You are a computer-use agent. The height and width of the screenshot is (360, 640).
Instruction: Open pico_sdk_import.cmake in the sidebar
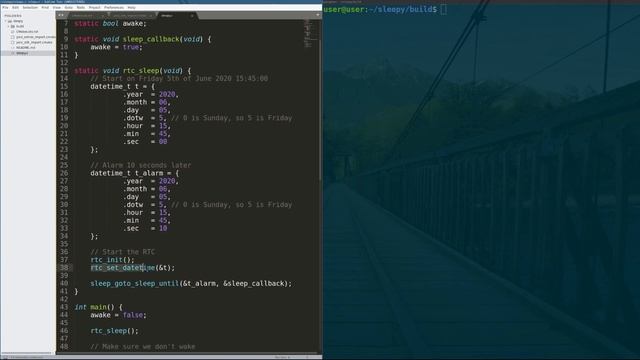tap(34, 42)
